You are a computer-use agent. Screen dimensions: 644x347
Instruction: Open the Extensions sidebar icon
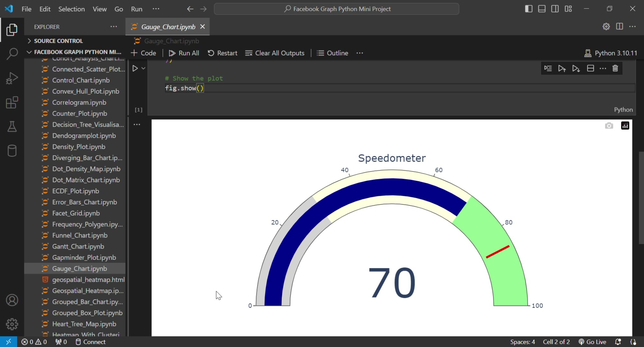pos(12,102)
